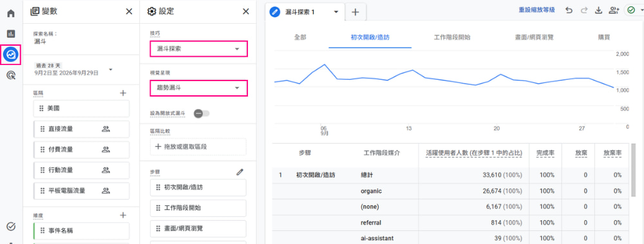Open the 技巧 漏斗探索 dropdown
The height and width of the screenshot is (244, 644).
tap(199, 49)
